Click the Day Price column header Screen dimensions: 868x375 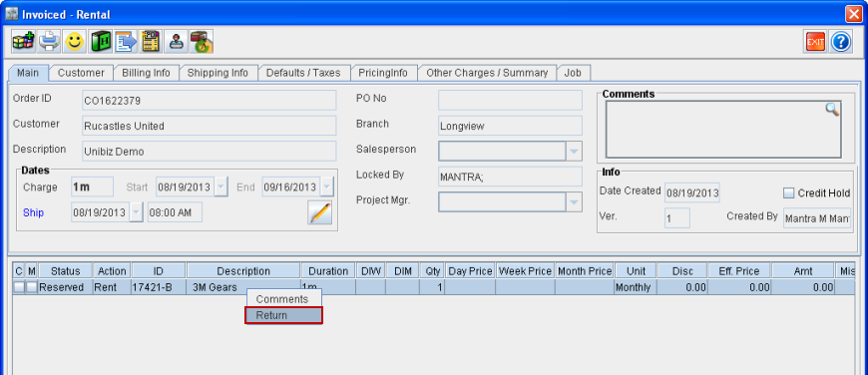click(x=470, y=271)
